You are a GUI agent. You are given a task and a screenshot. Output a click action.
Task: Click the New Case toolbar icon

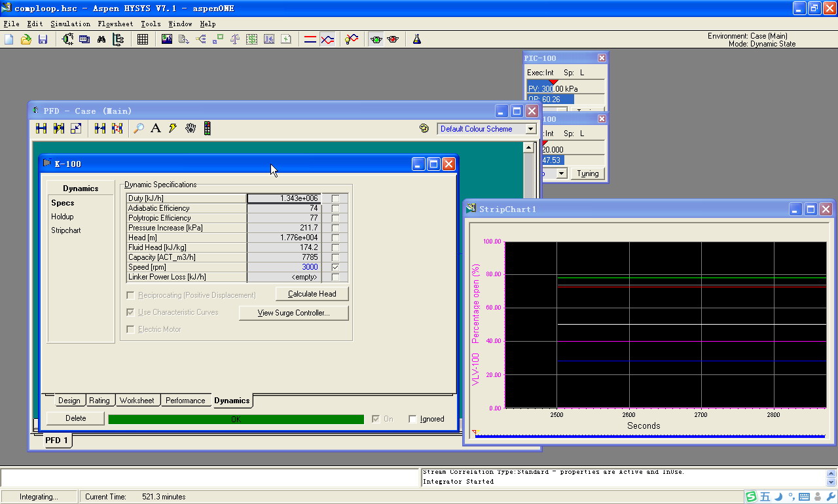click(9, 39)
